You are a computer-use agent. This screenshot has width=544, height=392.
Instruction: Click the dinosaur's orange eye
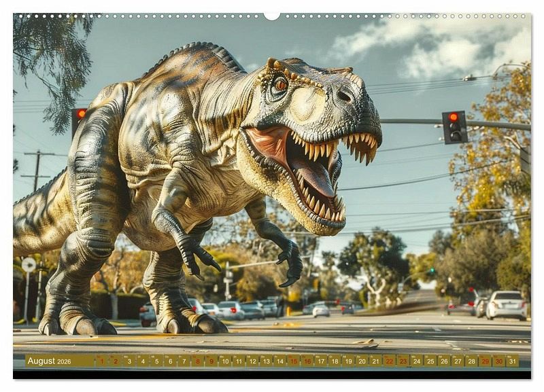tap(279, 85)
